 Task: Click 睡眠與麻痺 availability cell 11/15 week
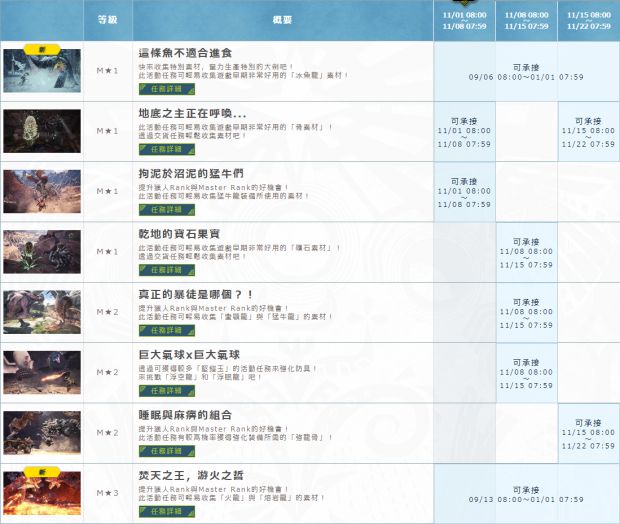click(x=588, y=433)
